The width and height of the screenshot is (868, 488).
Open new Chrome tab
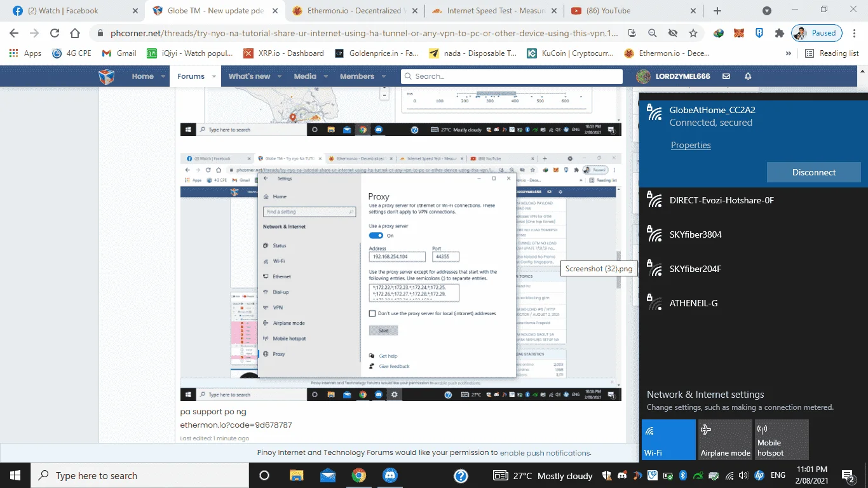pyautogui.click(x=717, y=11)
